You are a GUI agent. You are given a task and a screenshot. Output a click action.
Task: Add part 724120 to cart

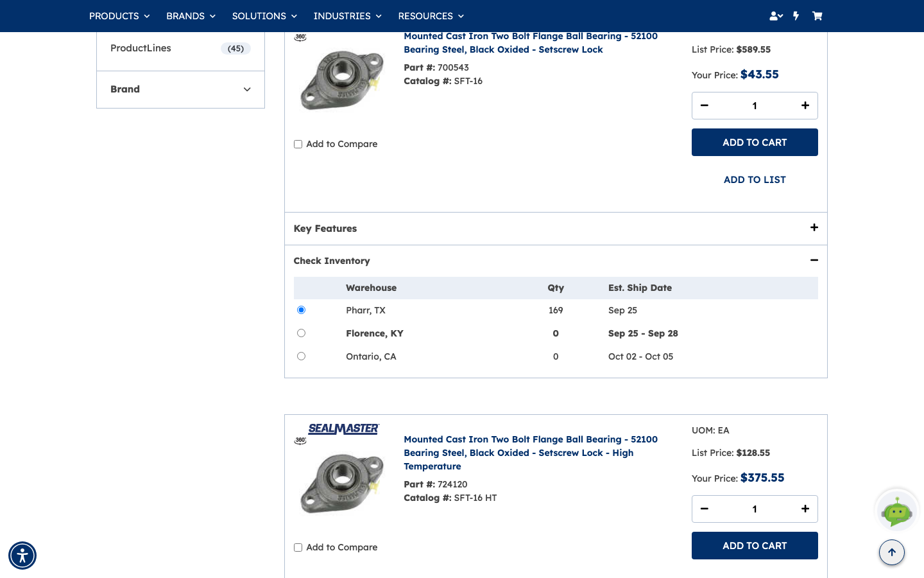coord(755,546)
